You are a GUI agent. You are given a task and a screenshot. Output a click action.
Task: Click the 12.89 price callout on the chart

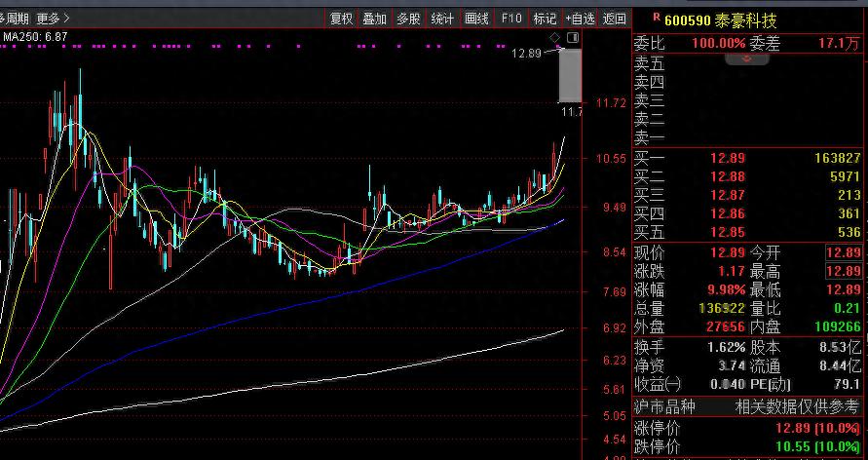526,54
